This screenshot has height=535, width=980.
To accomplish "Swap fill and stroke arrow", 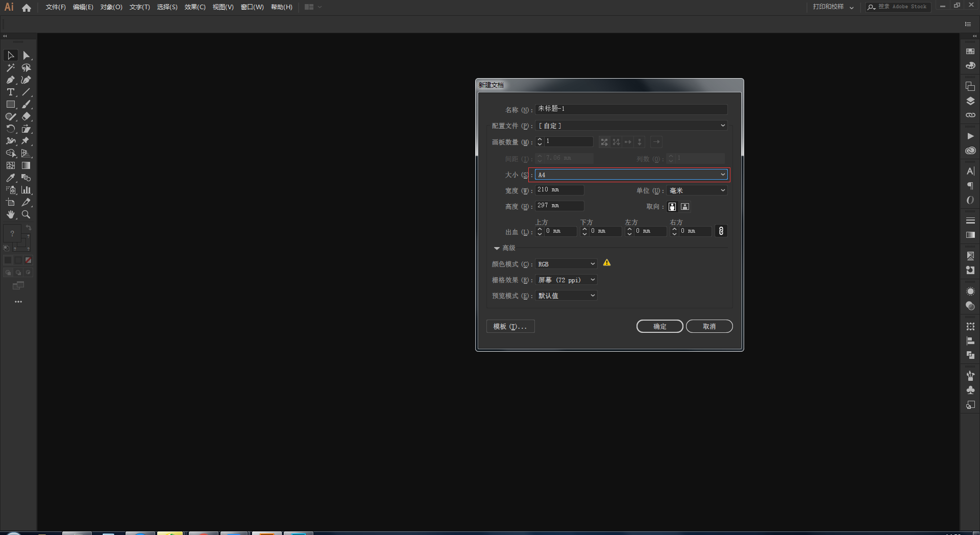I will coord(29,228).
